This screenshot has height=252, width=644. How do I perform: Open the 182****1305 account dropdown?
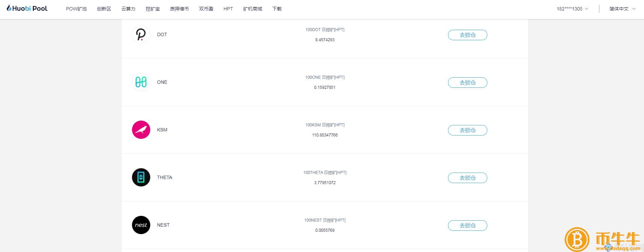pos(569,9)
